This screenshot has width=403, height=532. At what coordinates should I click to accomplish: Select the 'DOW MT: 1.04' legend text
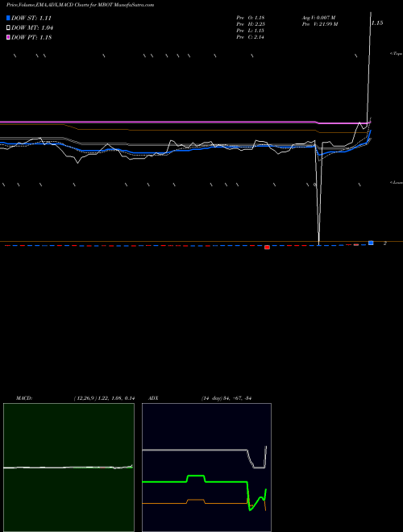pyautogui.click(x=32, y=28)
